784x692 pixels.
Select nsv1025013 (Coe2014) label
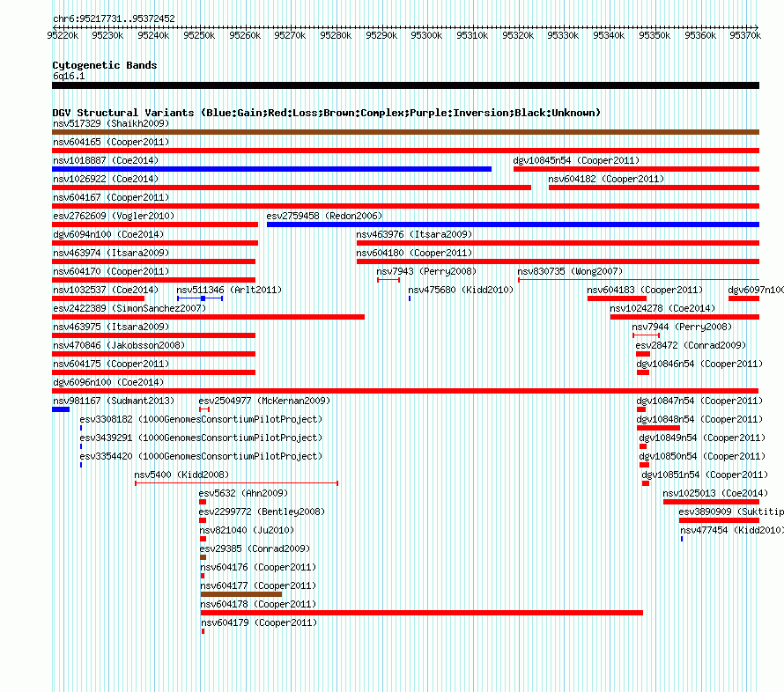coord(715,493)
